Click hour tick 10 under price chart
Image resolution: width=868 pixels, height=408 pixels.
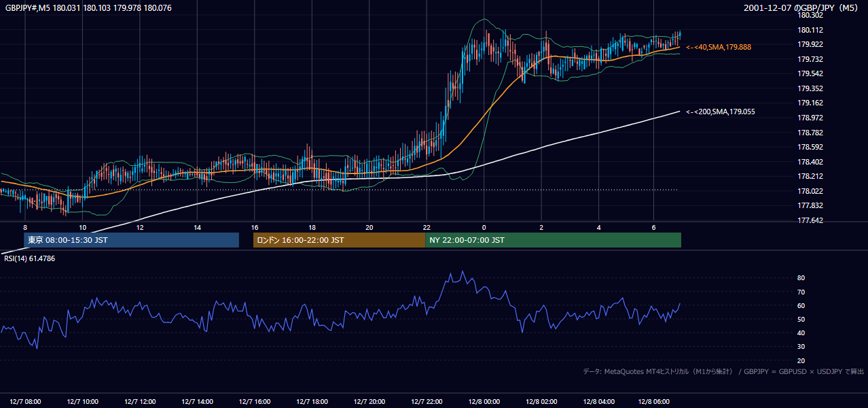coord(82,227)
